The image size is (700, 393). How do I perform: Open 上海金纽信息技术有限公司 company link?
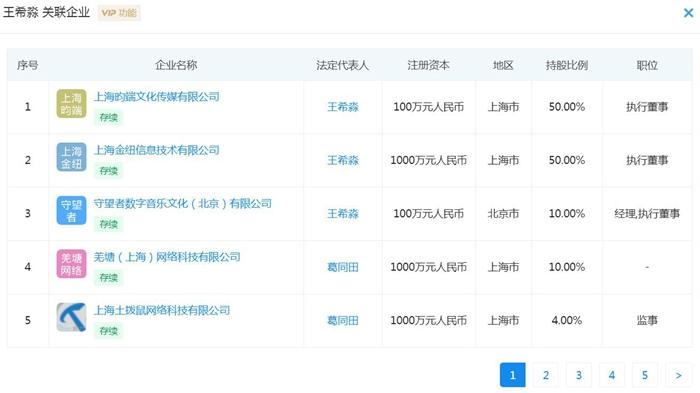156,150
